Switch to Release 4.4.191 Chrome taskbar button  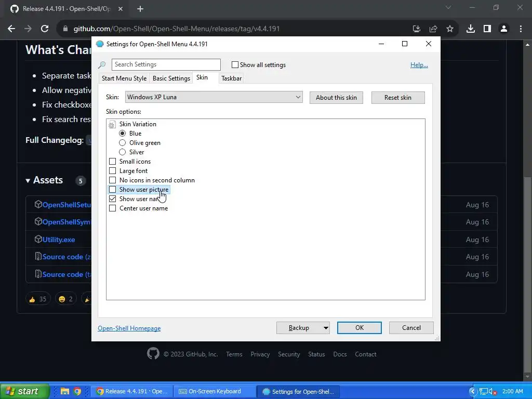[x=132, y=392]
